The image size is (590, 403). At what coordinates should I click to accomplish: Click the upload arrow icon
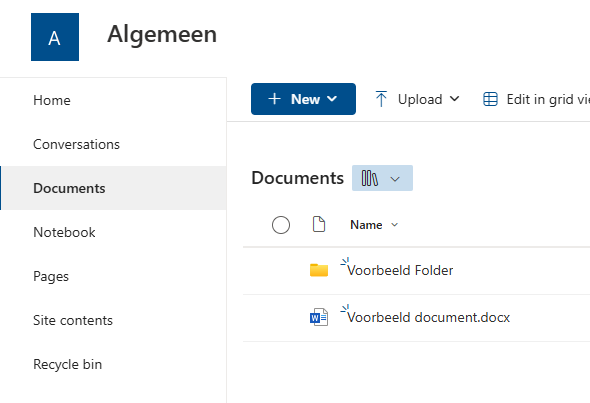tap(381, 99)
